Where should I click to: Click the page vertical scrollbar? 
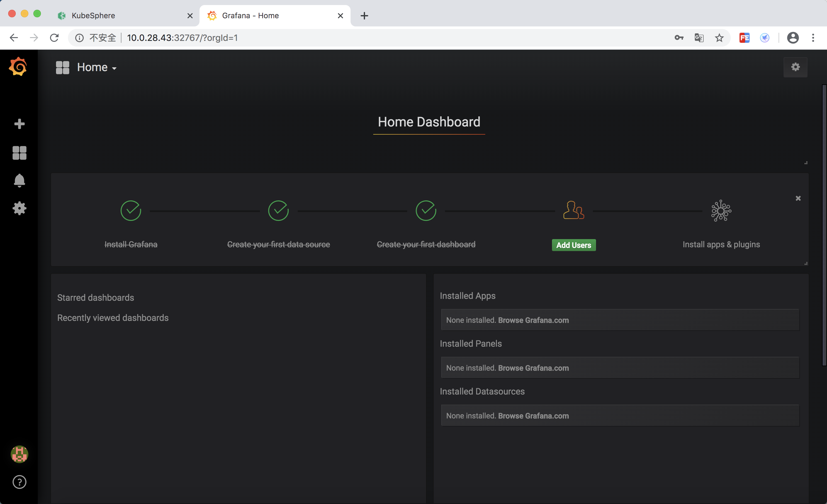(x=824, y=225)
